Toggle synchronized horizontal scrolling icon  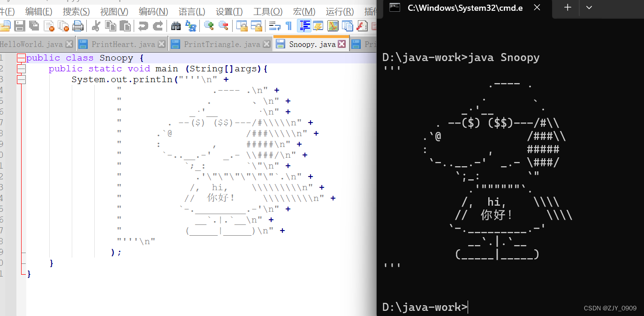point(257,26)
